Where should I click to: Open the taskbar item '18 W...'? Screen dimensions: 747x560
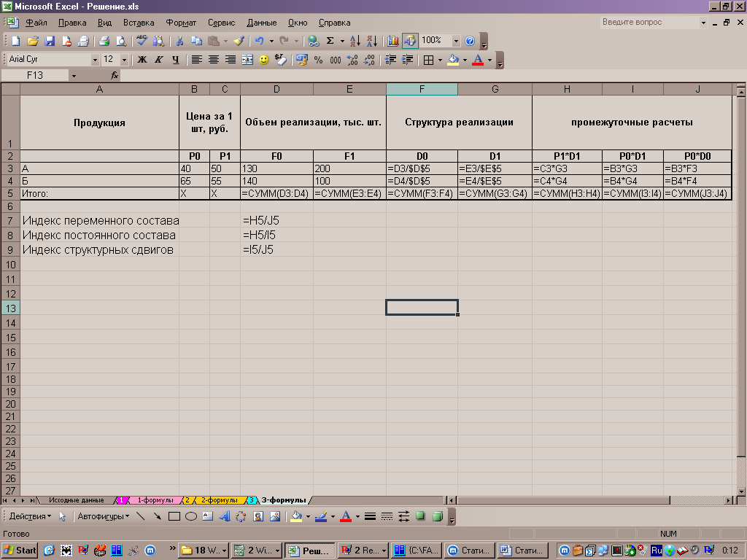204,550
